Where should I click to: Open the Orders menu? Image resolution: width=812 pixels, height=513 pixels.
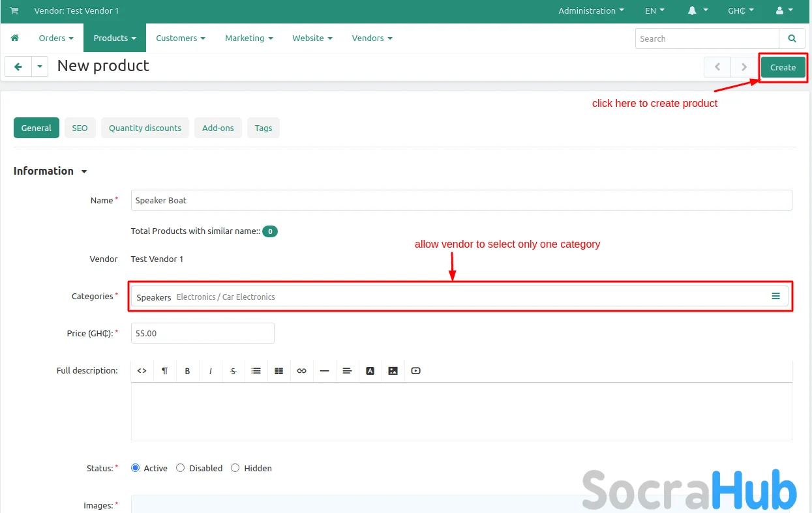[x=56, y=38]
